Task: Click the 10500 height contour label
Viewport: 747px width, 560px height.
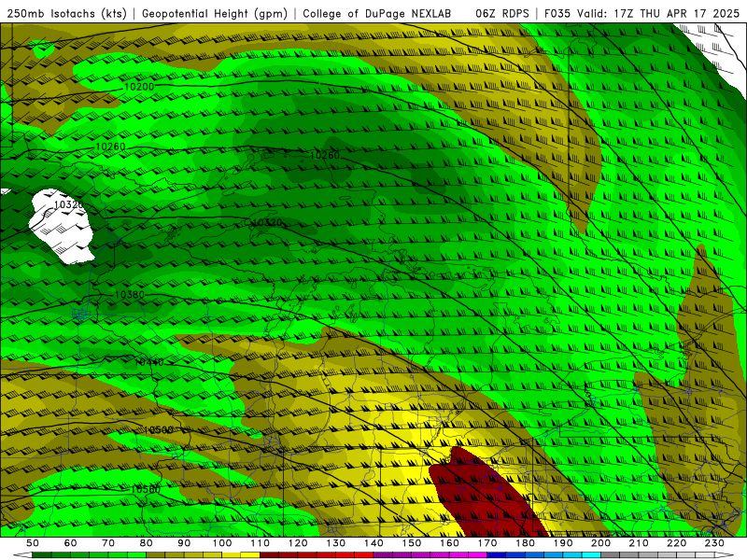Action: click(x=158, y=430)
